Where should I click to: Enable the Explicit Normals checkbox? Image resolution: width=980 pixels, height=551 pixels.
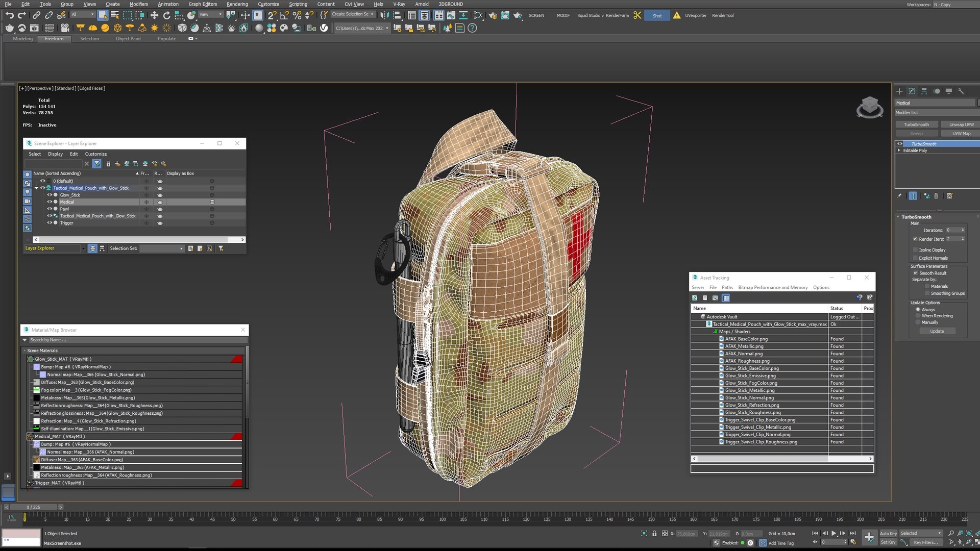pos(915,258)
